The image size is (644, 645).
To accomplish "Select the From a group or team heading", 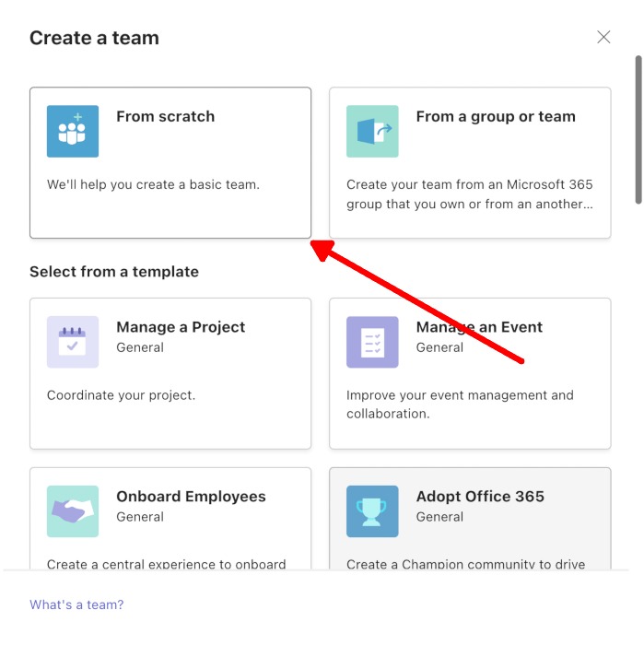I will tap(496, 117).
